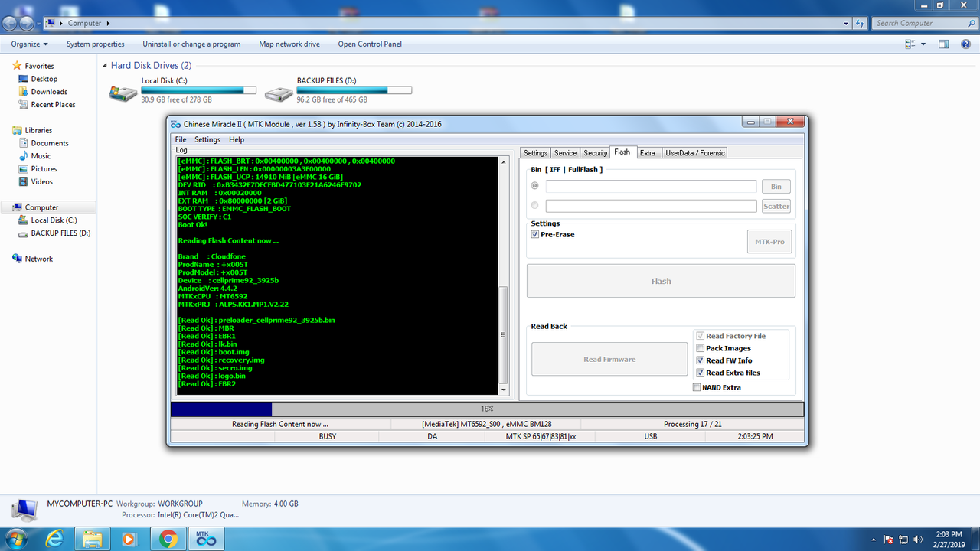Open Videos library in sidebar
This screenshot has width=980, height=551.
pos(42,182)
